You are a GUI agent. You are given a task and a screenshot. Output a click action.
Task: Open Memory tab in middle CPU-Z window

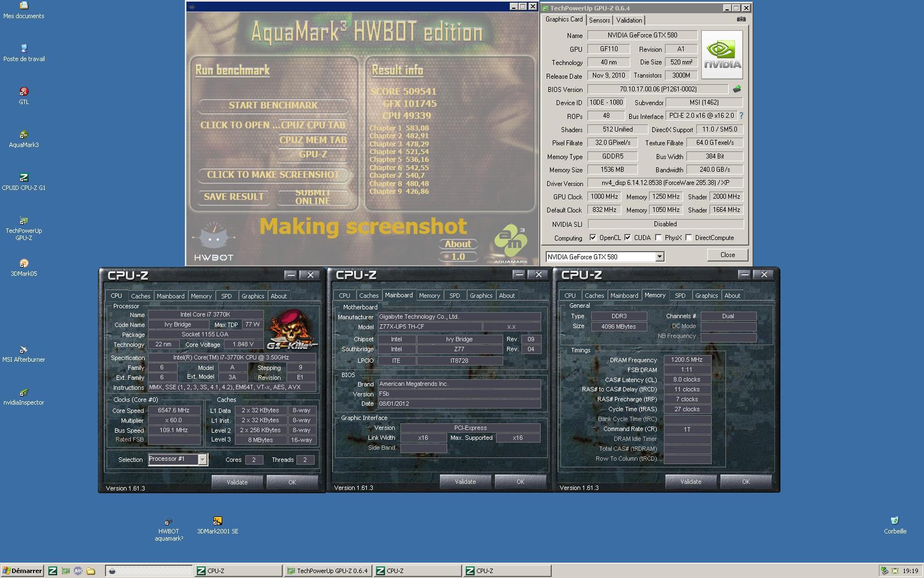tap(429, 296)
